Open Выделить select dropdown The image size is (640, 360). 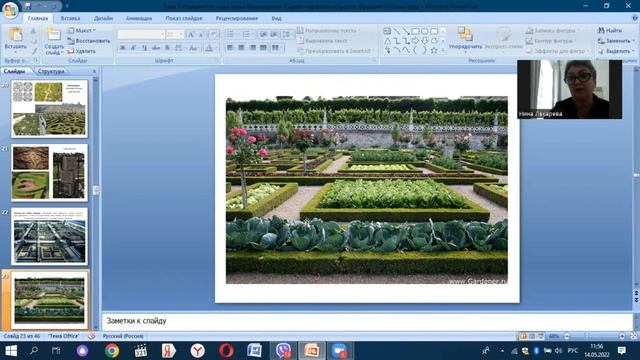[x=616, y=51]
